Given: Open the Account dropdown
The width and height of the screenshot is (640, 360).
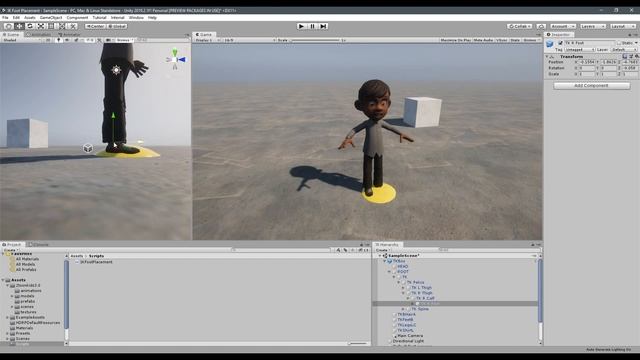Looking at the screenshot, I should tap(562, 26).
